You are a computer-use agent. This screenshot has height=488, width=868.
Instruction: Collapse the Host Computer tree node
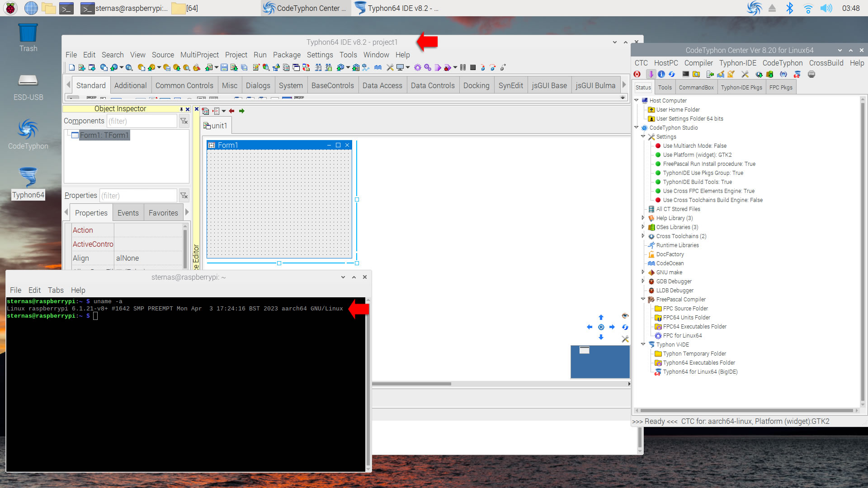click(637, 100)
